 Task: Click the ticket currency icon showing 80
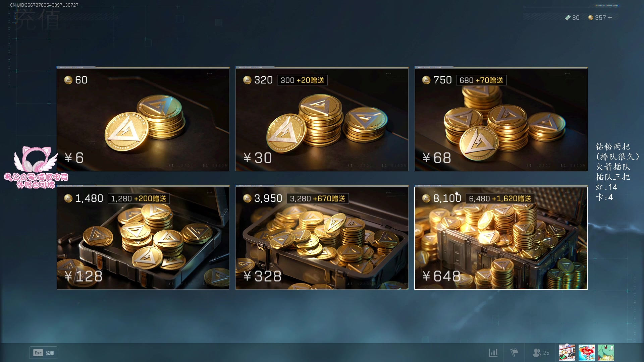(568, 18)
